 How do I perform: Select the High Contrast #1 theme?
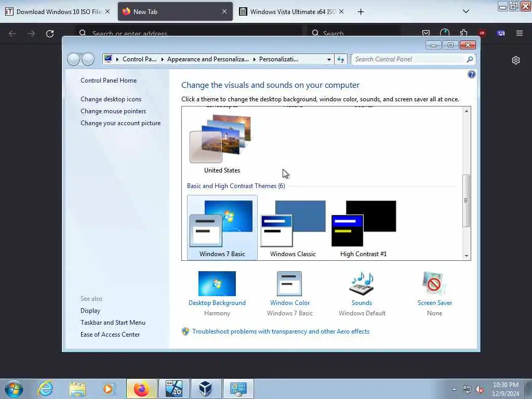(363, 228)
